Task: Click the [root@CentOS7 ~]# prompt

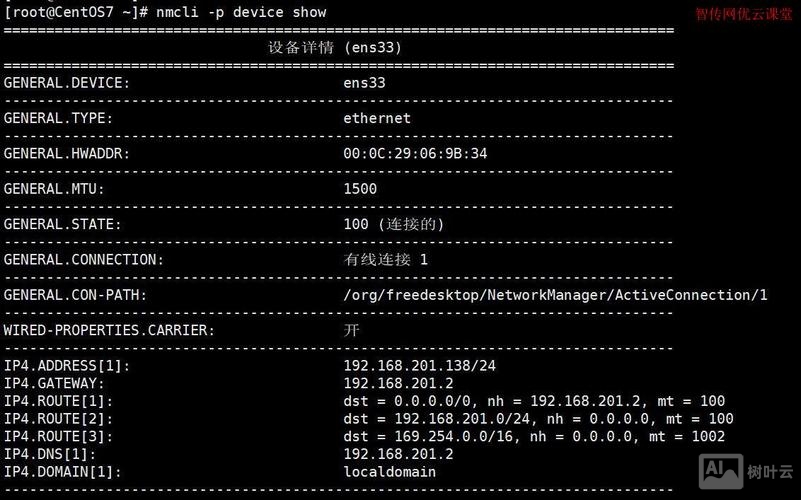Action: click(76, 12)
